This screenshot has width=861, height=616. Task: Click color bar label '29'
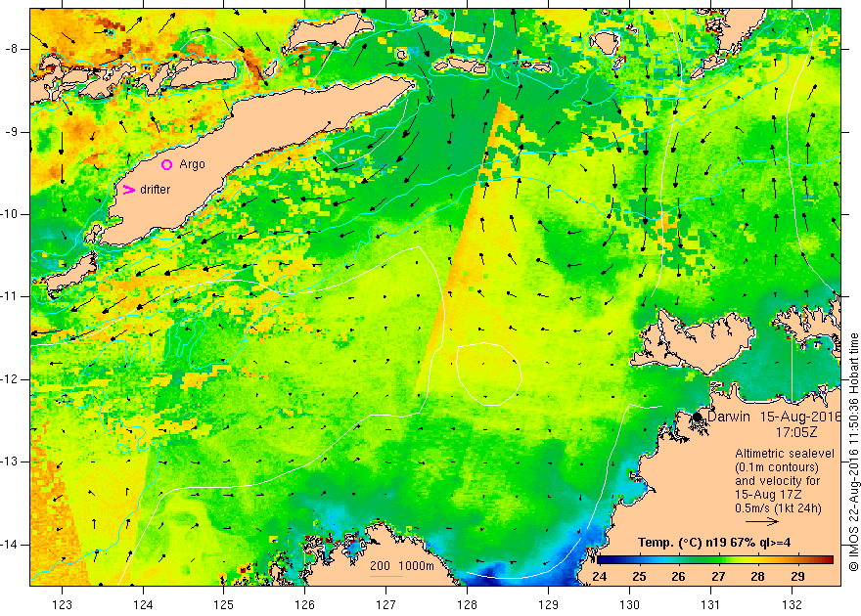click(797, 577)
